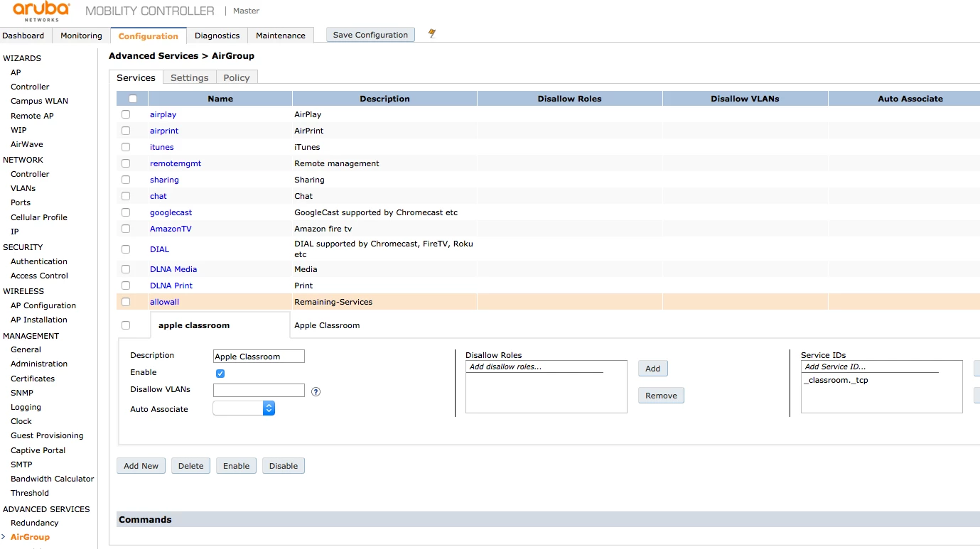Viewport: 980px width, 549px height.
Task: Open Captive Portal in sidebar
Action: pyautogui.click(x=38, y=450)
